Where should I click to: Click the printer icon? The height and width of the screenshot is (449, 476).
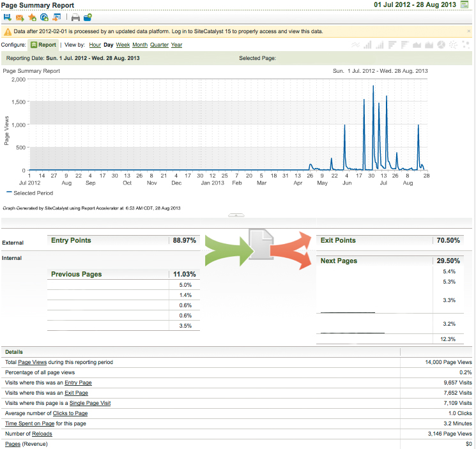[x=75, y=18]
